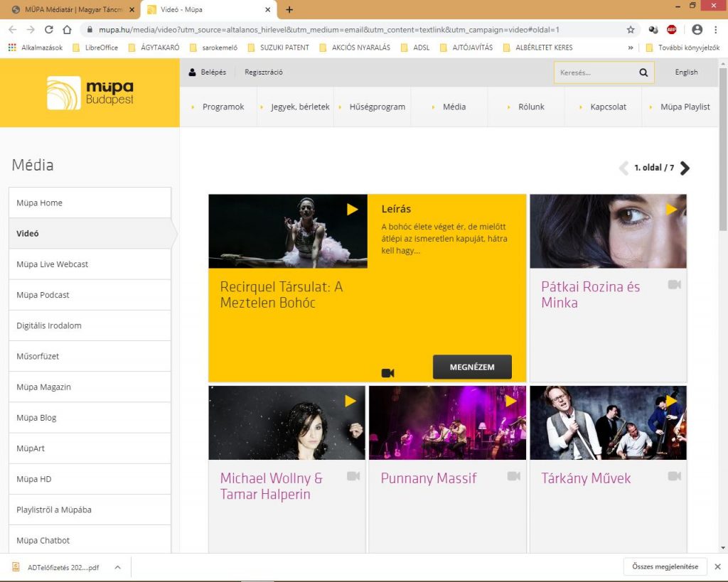The width and height of the screenshot is (728, 582).
Task: Click the search magnifier icon
Action: (x=643, y=72)
